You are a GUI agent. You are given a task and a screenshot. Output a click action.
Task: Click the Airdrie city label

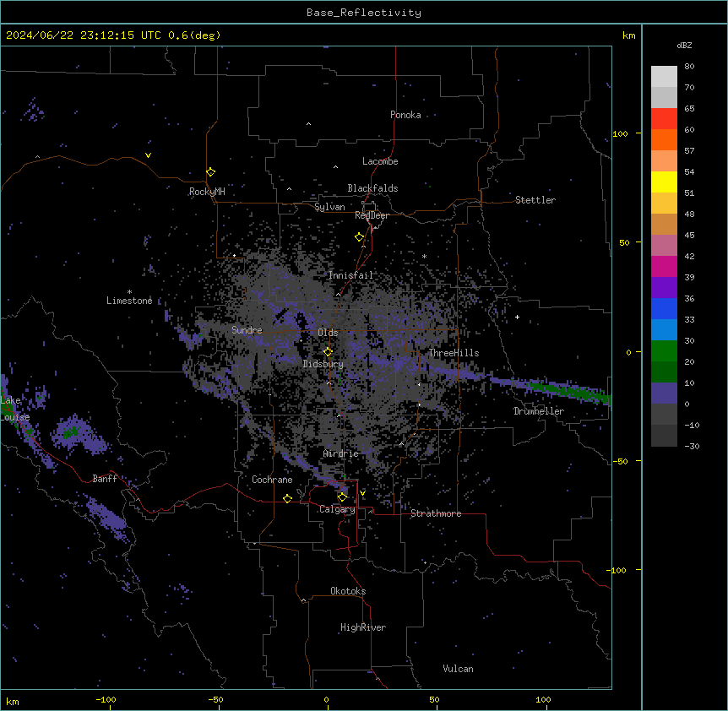click(x=341, y=454)
